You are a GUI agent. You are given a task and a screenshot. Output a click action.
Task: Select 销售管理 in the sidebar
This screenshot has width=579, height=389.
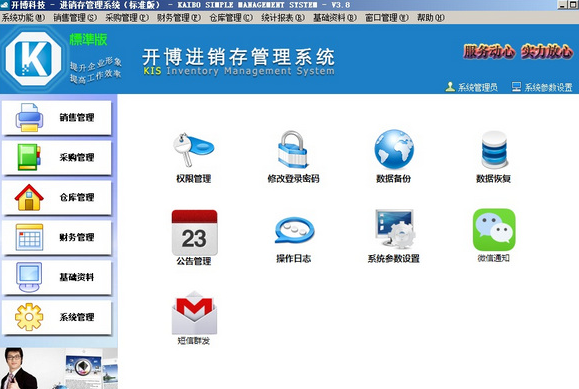(56, 118)
